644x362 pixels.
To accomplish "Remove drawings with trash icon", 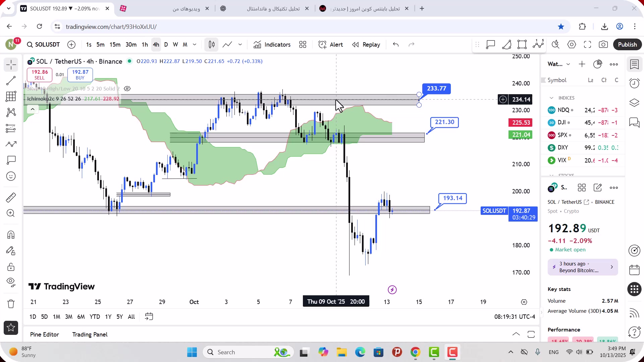I will click(x=11, y=304).
